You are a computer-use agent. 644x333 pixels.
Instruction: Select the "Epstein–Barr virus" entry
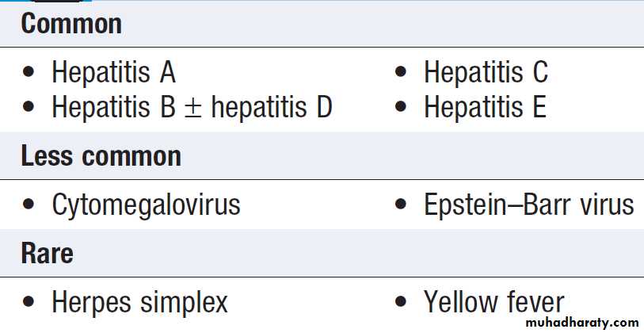(x=528, y=205)
